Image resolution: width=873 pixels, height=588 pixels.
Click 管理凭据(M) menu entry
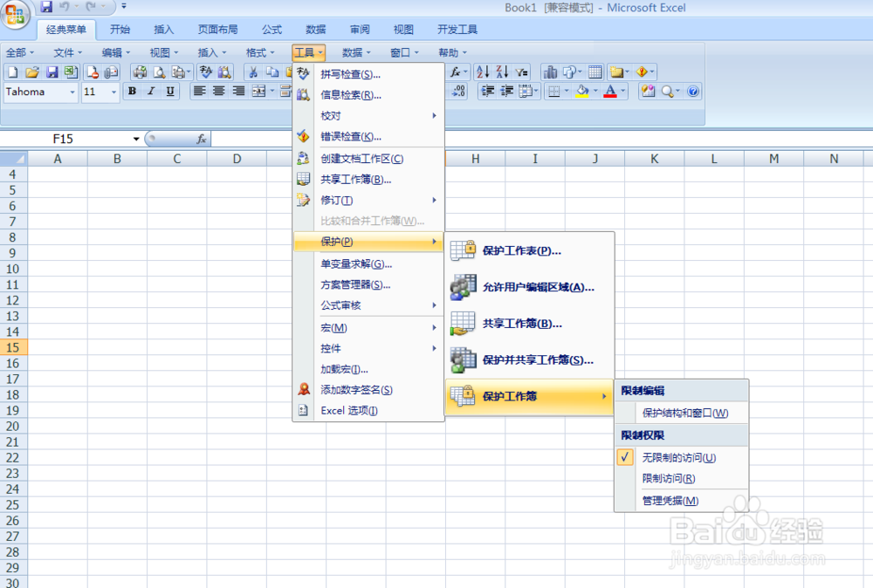tap(682, 501)
